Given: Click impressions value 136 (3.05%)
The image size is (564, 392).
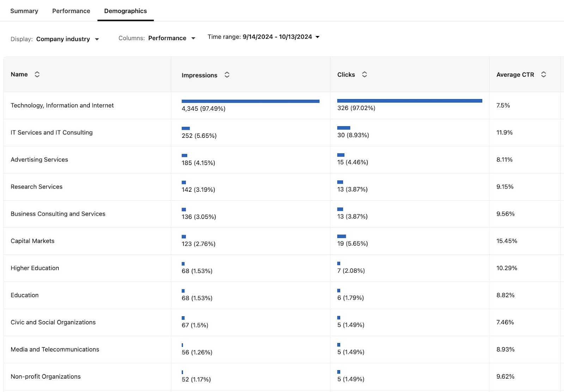Looking at the screenshot, I should pos(199,217).
